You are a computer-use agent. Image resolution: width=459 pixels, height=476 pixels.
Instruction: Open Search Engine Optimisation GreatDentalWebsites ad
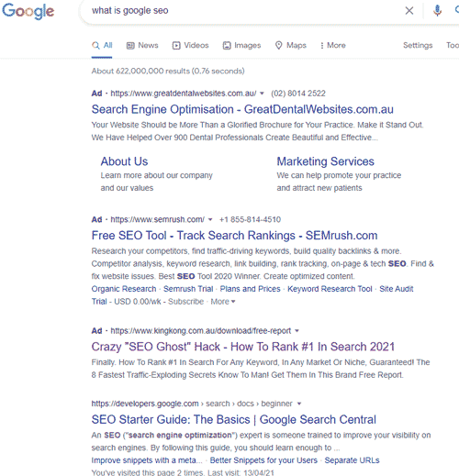click(x=242, y=109)
